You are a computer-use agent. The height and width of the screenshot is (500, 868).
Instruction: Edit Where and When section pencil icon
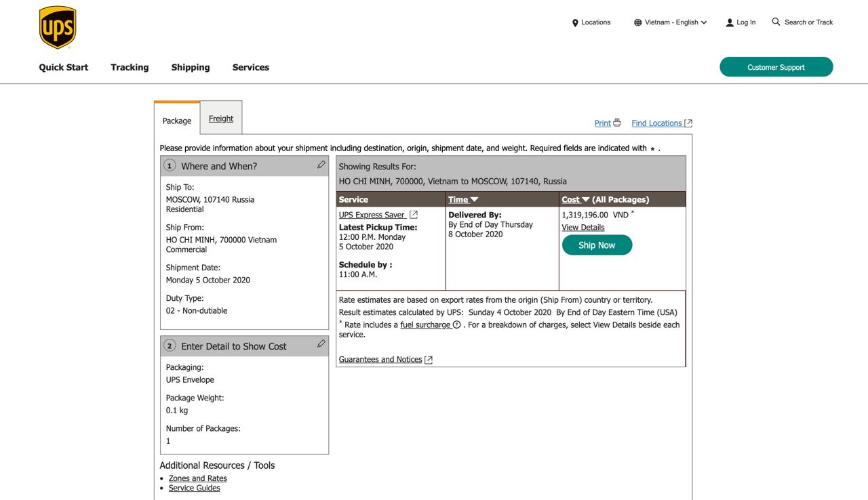pyautogui.click(x=321, y=165)
